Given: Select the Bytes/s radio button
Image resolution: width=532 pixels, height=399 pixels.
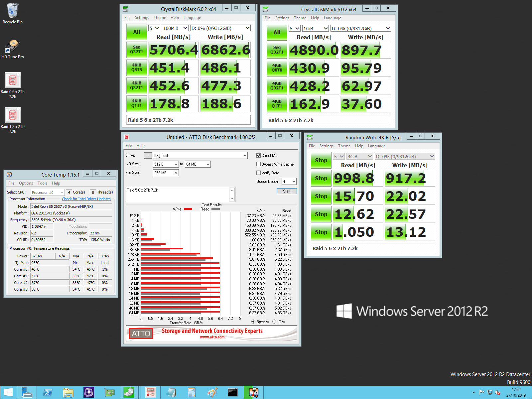Looking at the screenshot, I should [x=253, y=322].
